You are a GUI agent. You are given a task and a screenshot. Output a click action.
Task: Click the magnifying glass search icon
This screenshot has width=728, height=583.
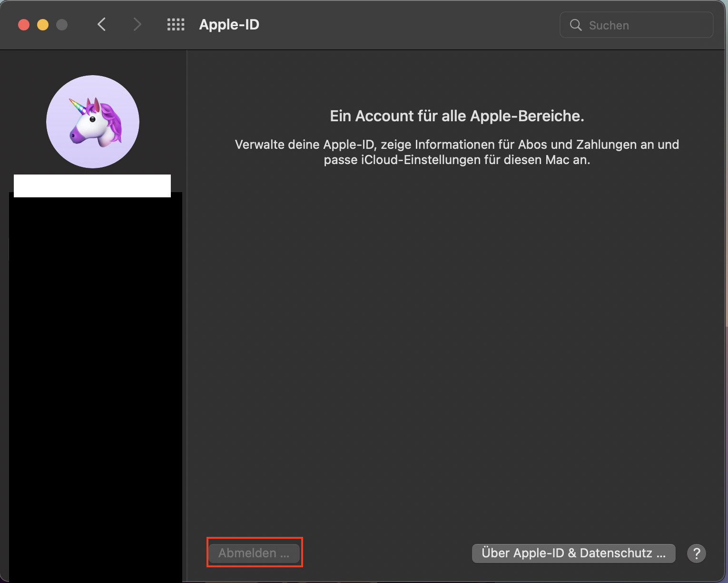tap(576, 25)
